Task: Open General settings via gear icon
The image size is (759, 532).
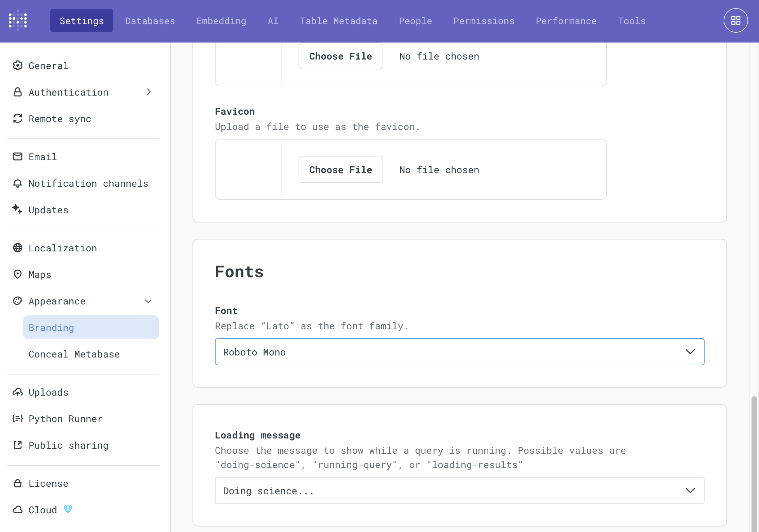Action: (x=18, y=65)
